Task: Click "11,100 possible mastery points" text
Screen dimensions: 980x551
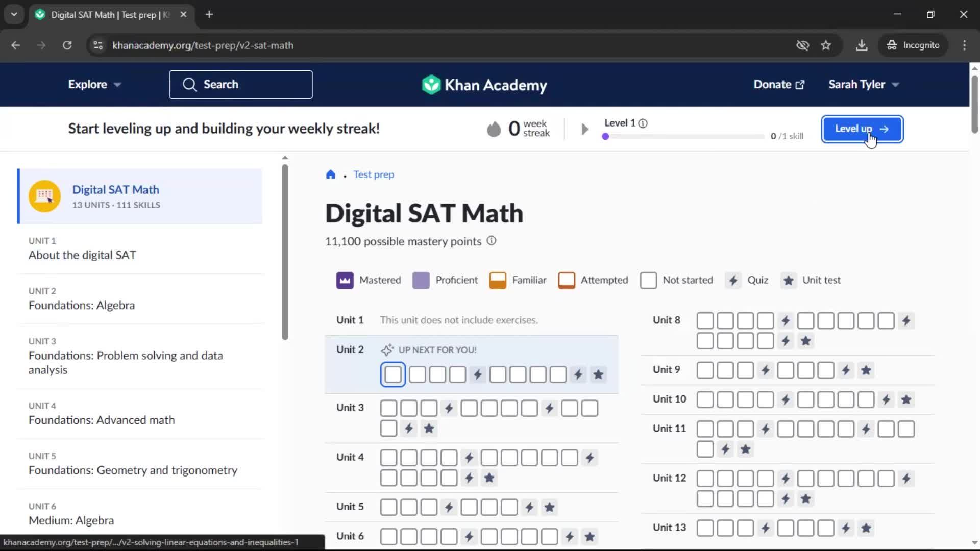Action: (403, 241)
